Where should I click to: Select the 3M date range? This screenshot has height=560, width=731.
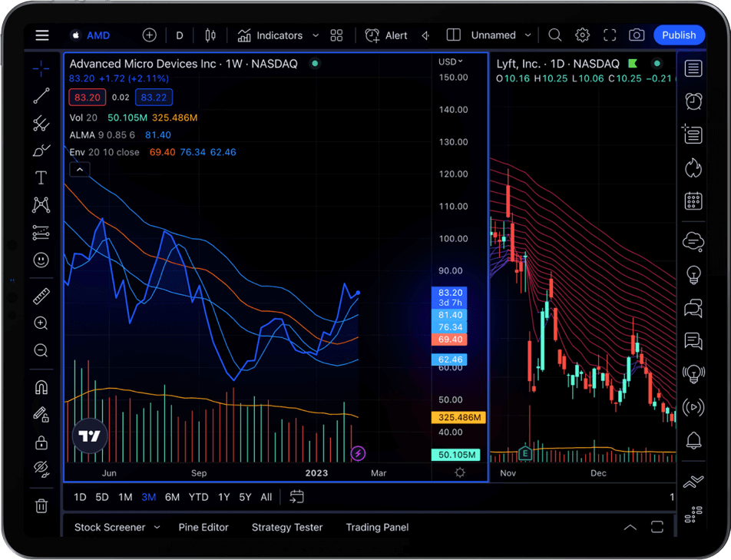click(149, 498)
